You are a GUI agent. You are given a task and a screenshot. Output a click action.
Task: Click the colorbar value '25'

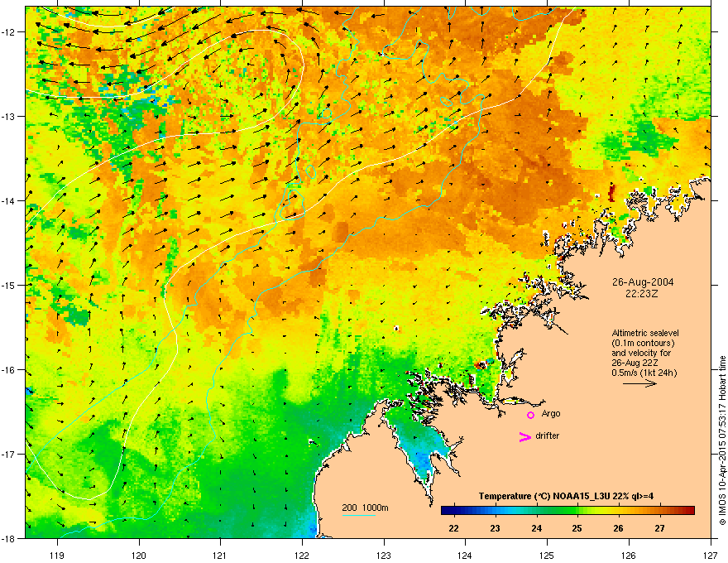point(577,528)
